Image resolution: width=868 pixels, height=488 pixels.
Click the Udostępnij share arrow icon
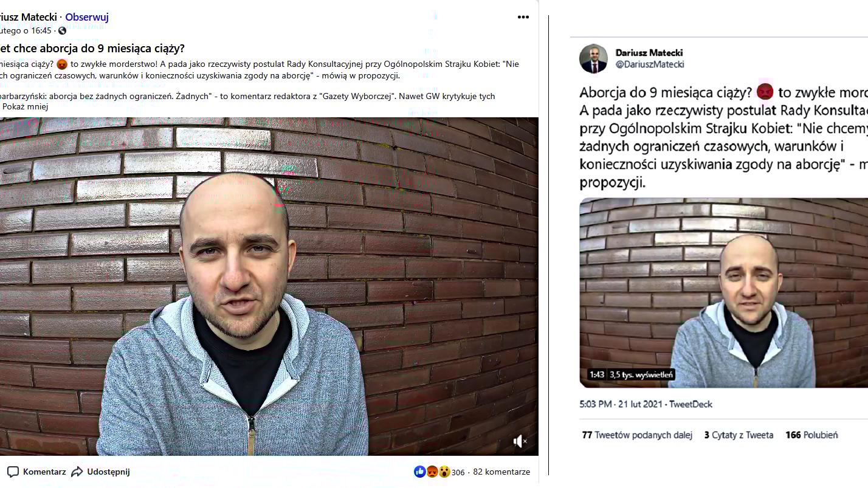click(x=77, y=472)
